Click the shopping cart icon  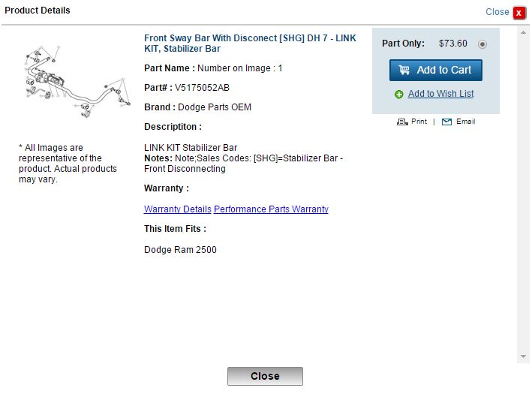404,70
